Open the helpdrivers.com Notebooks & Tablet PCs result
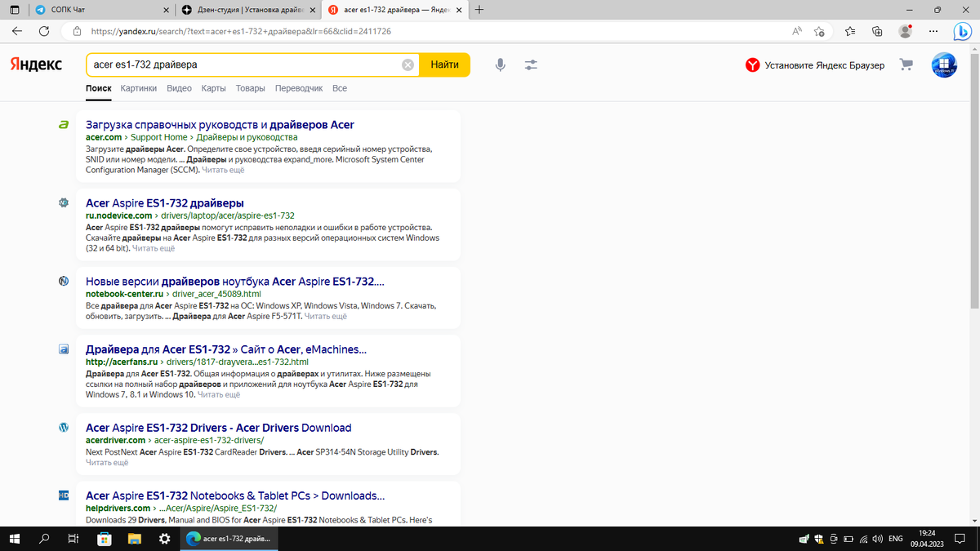 (x=235, y=495)
